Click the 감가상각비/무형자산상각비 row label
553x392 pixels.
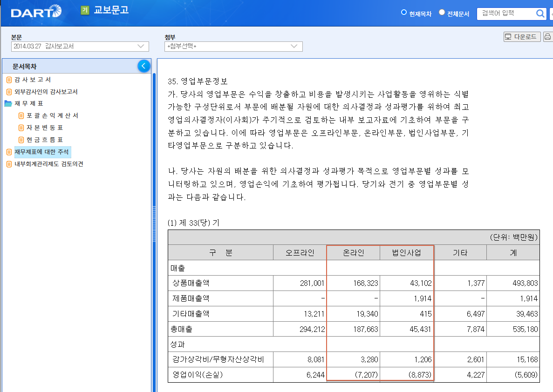click(x=218, y=359)
